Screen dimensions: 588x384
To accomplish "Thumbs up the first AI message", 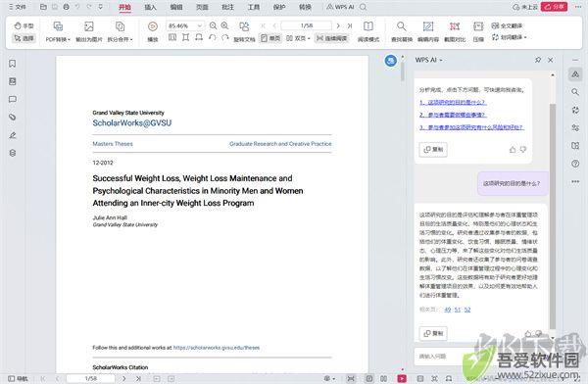I will tap(513, 150).
